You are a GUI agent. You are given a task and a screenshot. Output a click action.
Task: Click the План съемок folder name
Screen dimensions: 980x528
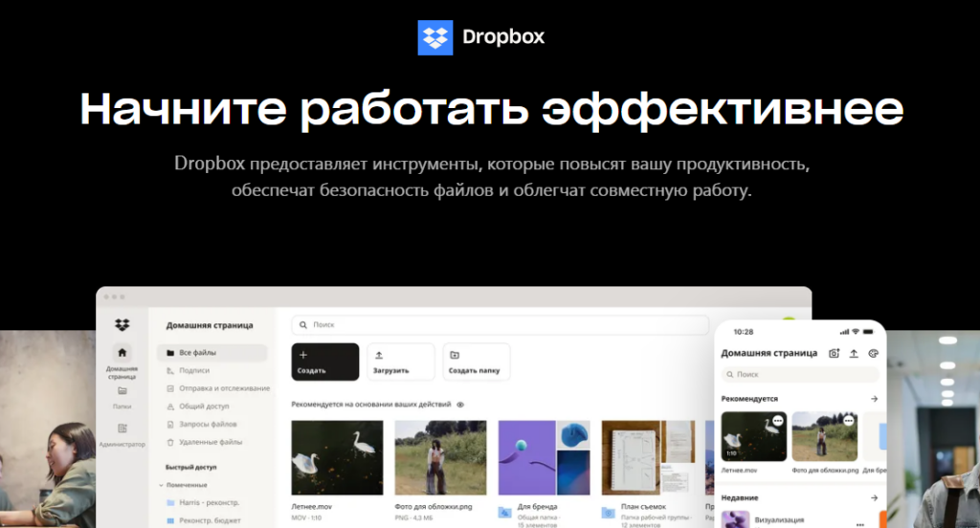644,507
